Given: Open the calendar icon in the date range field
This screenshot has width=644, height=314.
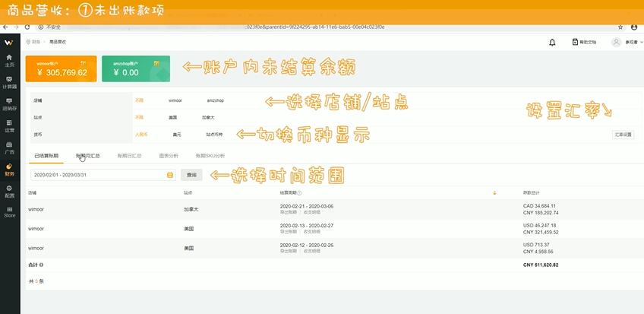Looking at the screenshot, I should click(x=170, y=175).
